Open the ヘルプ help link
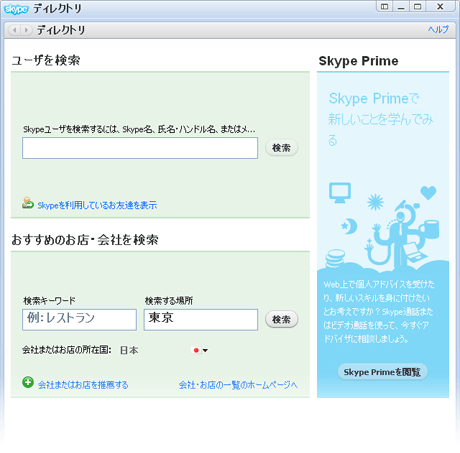The height and width of the screenshot is (453, 460). (x=438, y=29)
